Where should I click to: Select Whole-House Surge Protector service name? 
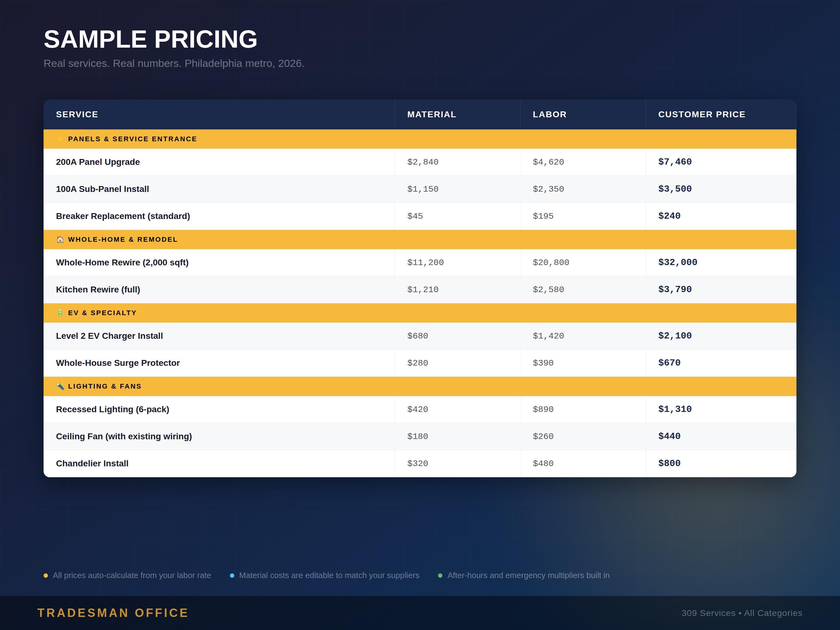coord(118,363)
